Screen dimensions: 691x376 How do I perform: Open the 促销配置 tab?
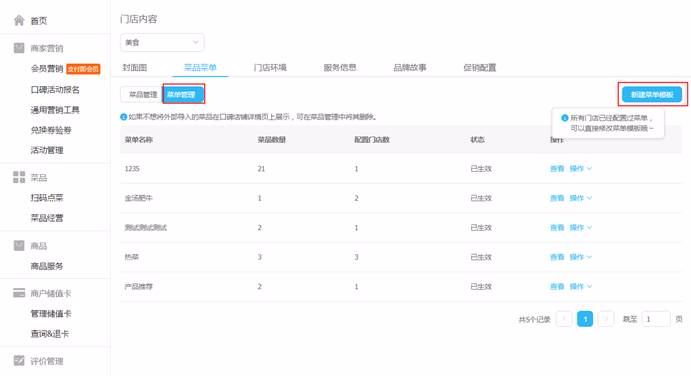(x=479, y=67)
